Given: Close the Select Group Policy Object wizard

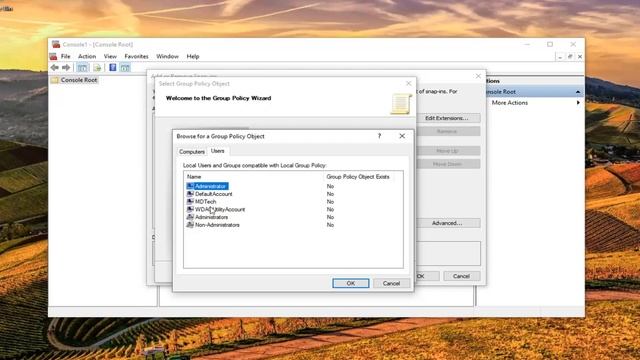Looking at the screenshot, I should coord(409,83).
